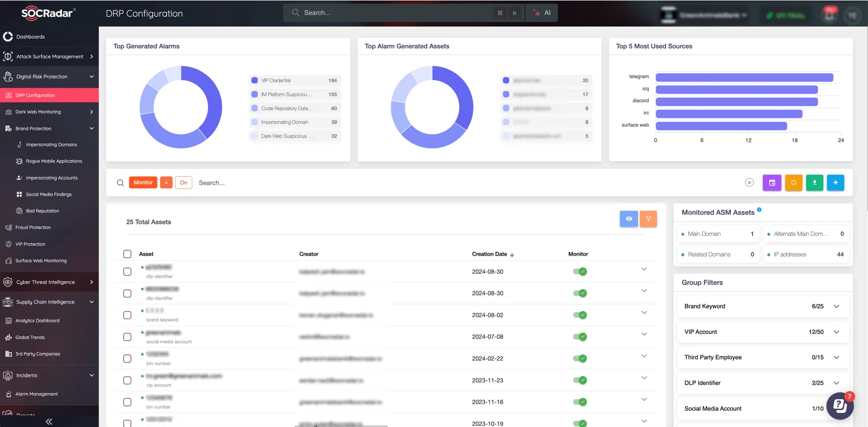Click the Impersonating Domains icon
Image resolution: width=868 pixels, height=427 pixels.
(19, 144)
